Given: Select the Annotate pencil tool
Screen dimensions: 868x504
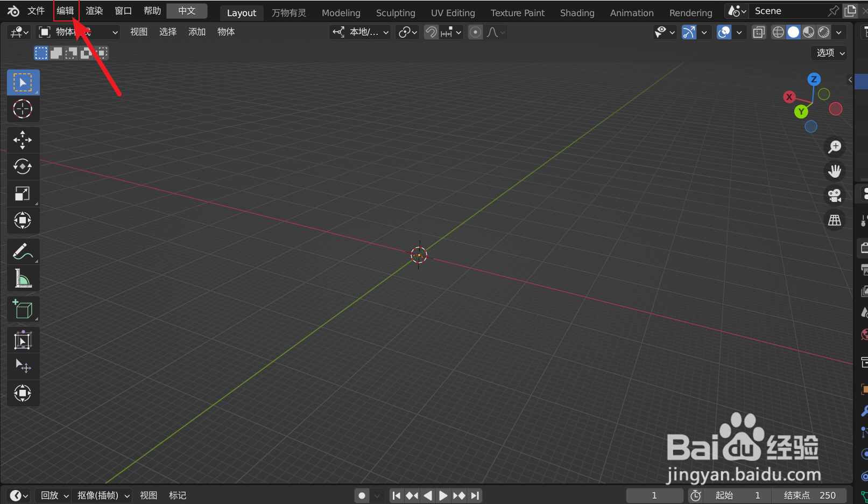Looking at the screenshot, I should (23, 251).
